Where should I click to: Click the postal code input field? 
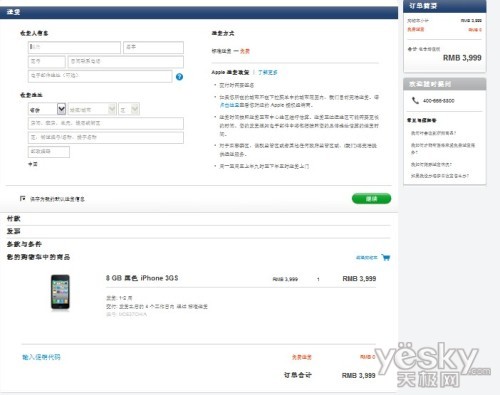click(49, 152)
